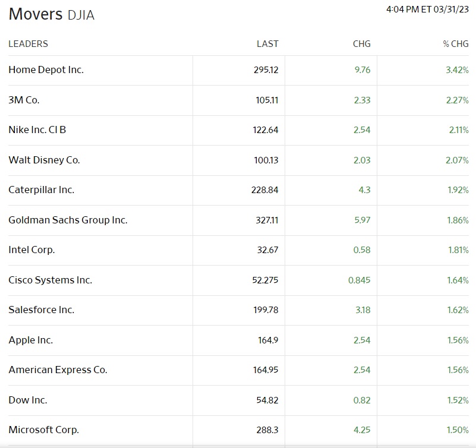Screen dimensions: 476x448
Task: Select Microsoft change value 4.25
Action: 362,430
